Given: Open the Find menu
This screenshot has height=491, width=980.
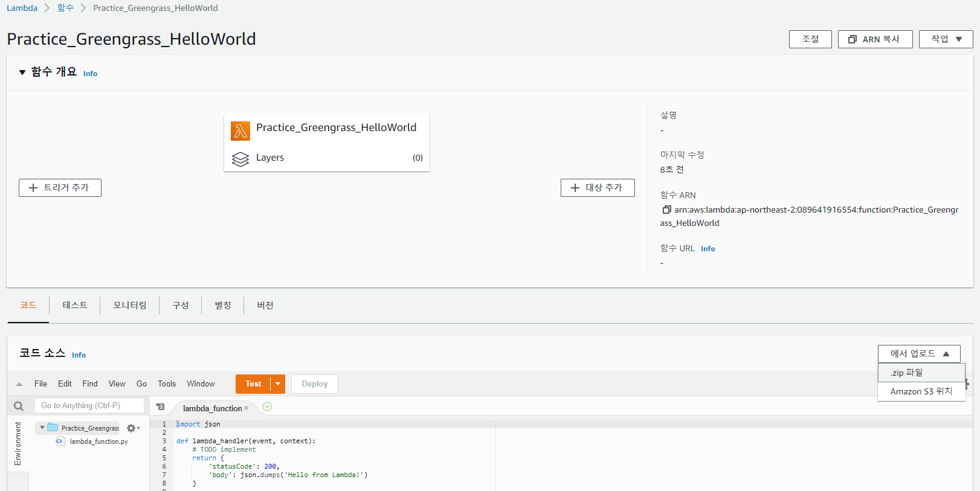Looking at the screenshot, I should [90, 384].
